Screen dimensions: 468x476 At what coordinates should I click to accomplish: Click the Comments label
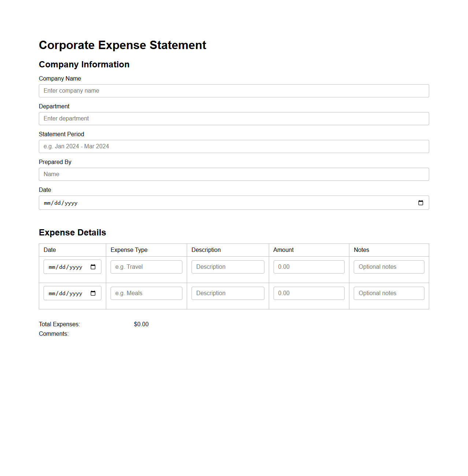point(53,334)
